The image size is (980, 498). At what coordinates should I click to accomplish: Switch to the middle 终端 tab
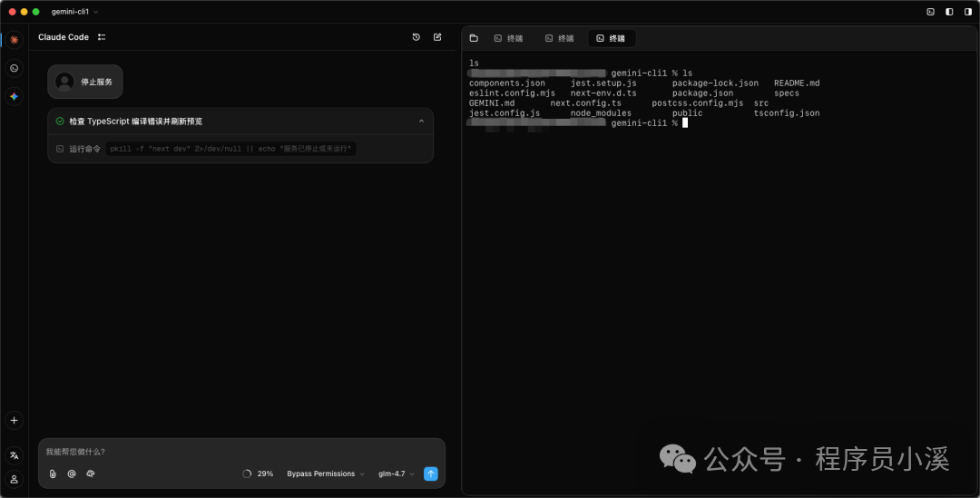[x=560, y=38]
